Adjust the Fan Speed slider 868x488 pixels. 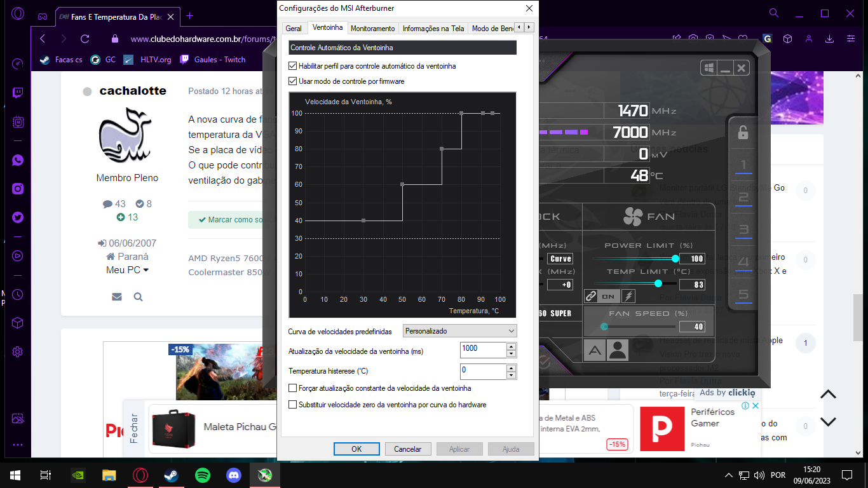pos(604,327)
